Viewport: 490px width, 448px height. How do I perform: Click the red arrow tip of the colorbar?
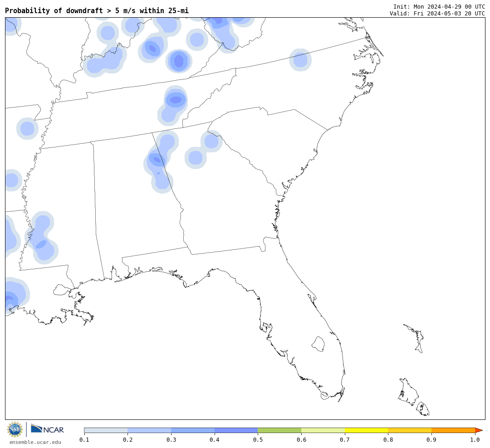click(x=479, y=430)
